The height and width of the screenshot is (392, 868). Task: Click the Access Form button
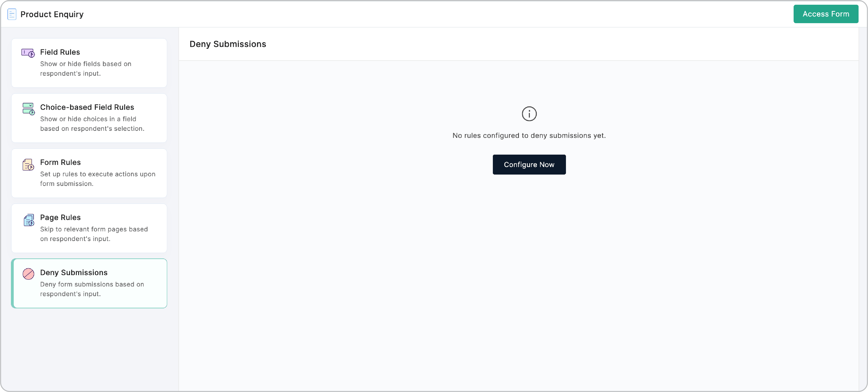(826, 14)
